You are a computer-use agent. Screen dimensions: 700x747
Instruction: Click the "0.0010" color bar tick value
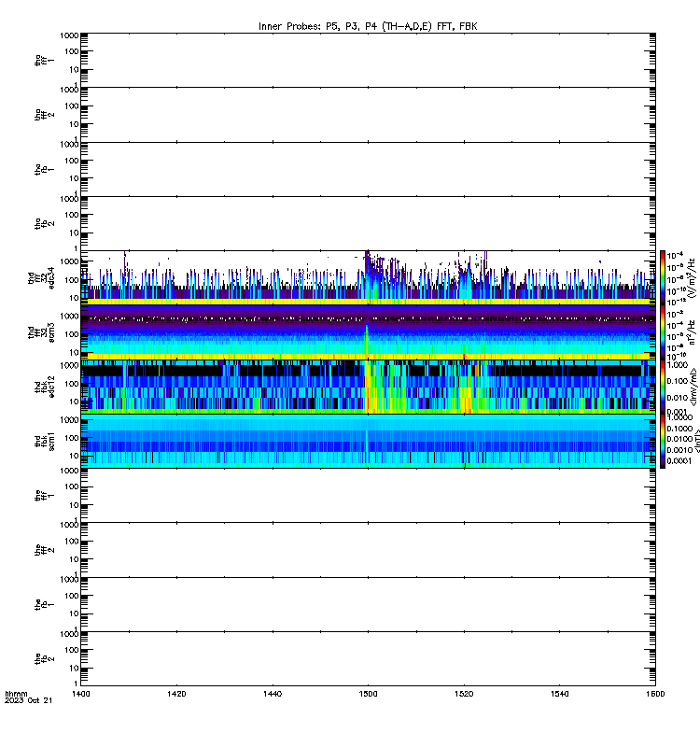pos(679,450)
